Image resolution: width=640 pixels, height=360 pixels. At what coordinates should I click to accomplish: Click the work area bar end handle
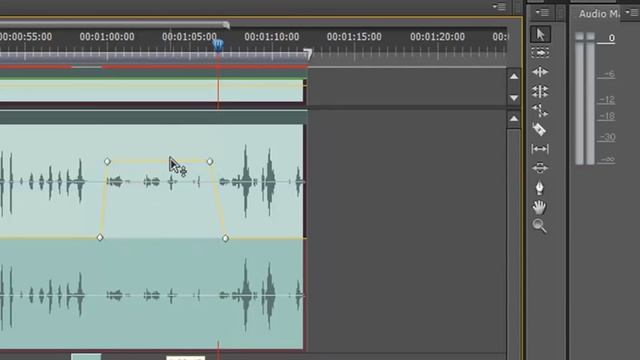coord(308,54)
